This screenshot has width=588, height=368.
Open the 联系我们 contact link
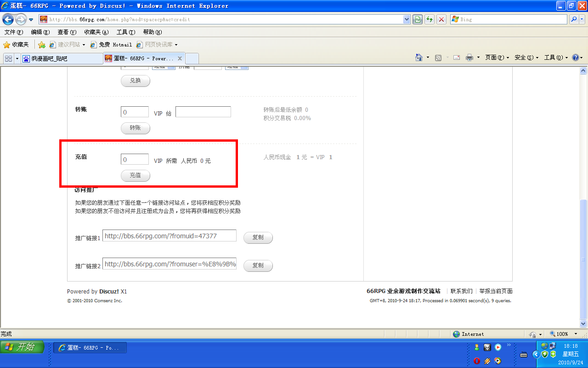pos(461,291)
